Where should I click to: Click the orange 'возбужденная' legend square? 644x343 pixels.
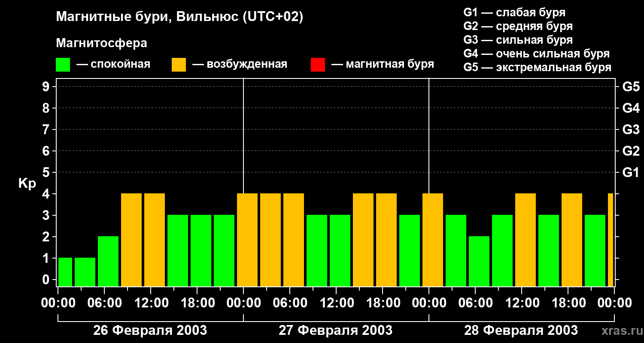pos(179,65)
